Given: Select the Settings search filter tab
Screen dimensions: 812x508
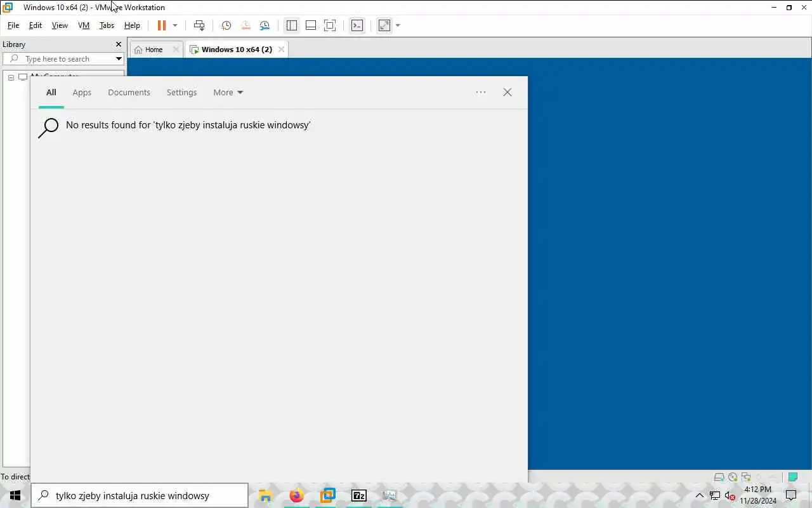Looking at the screenshot, I should click(x=181, y=92).
